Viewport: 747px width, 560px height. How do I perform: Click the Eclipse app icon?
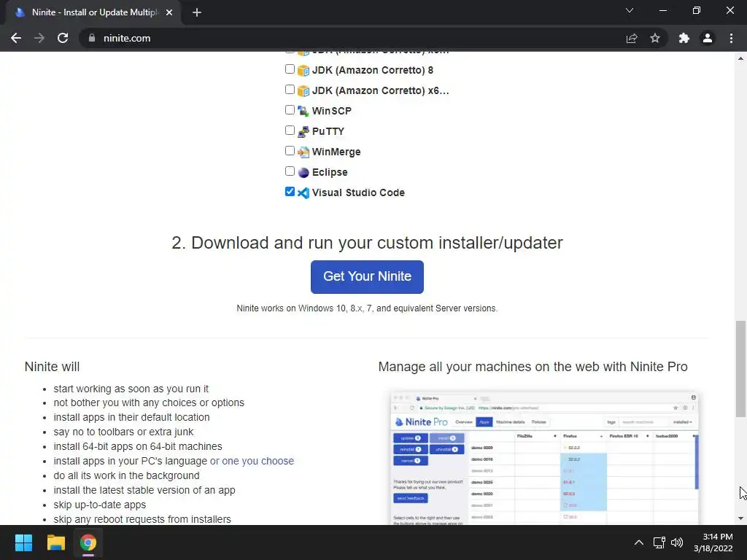tap(303, 172)
